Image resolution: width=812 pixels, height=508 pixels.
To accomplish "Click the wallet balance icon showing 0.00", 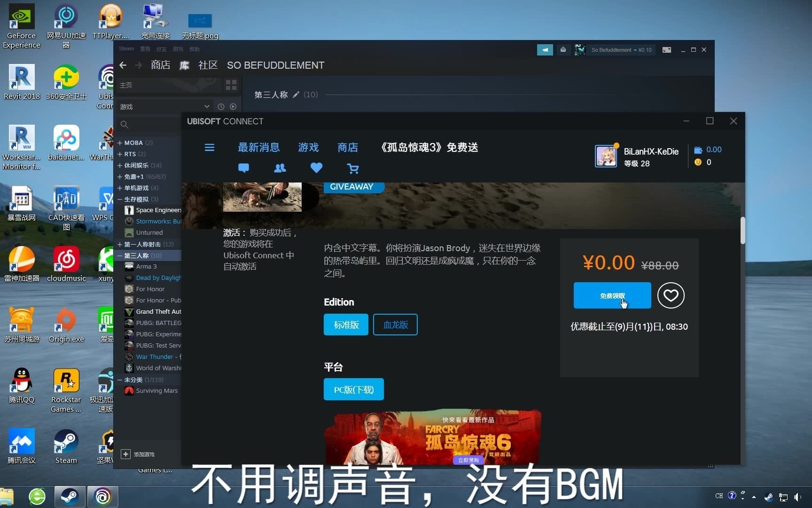I will point(698,150).
